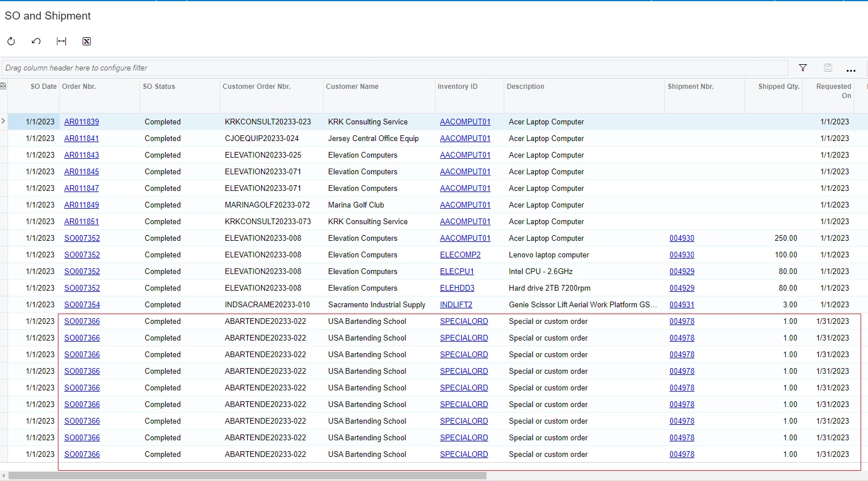Sort records by the Customer Name header
The height and width of the screenshot is (481, 868).
pyautogui.click(x=352, y=87)
